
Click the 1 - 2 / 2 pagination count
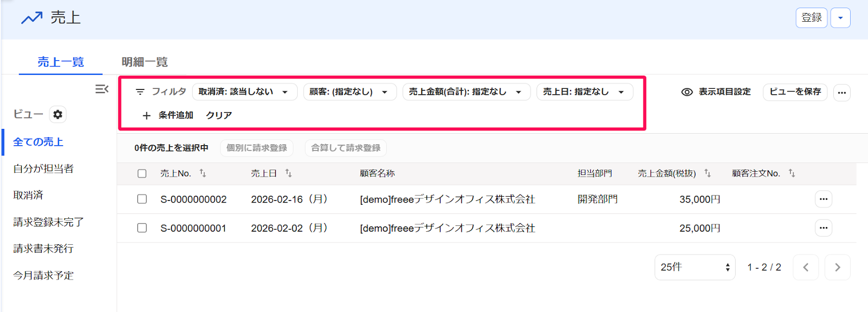pyautogui.click(x=764, y=267)
